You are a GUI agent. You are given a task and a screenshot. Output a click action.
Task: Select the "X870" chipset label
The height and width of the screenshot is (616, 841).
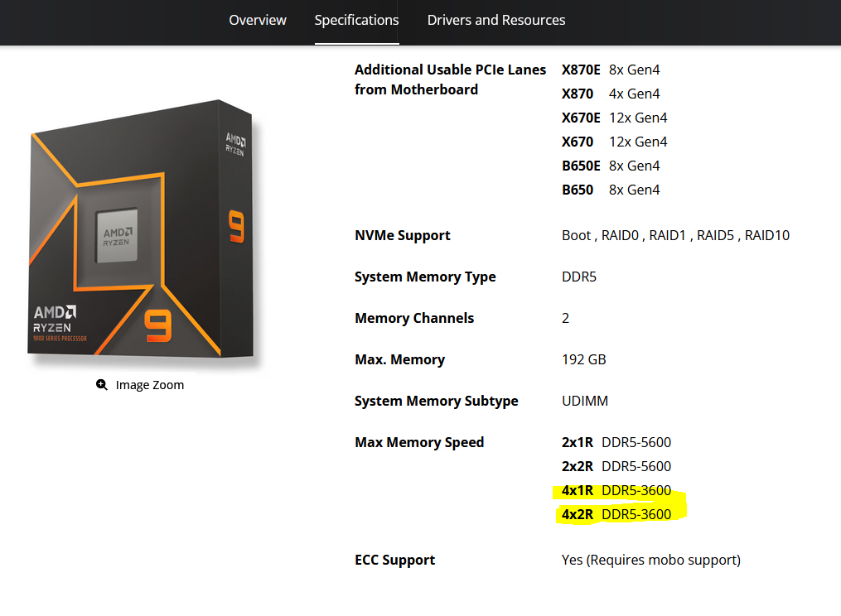click(578, 94)
